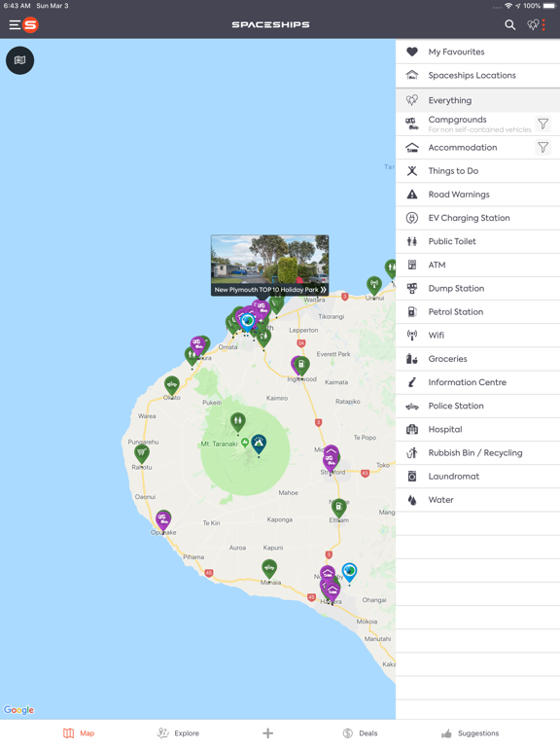Image resolution: width=560 pixels, height=747 pixels.
Task: Select Spaceships Locations filter
Action: [477, 75]
